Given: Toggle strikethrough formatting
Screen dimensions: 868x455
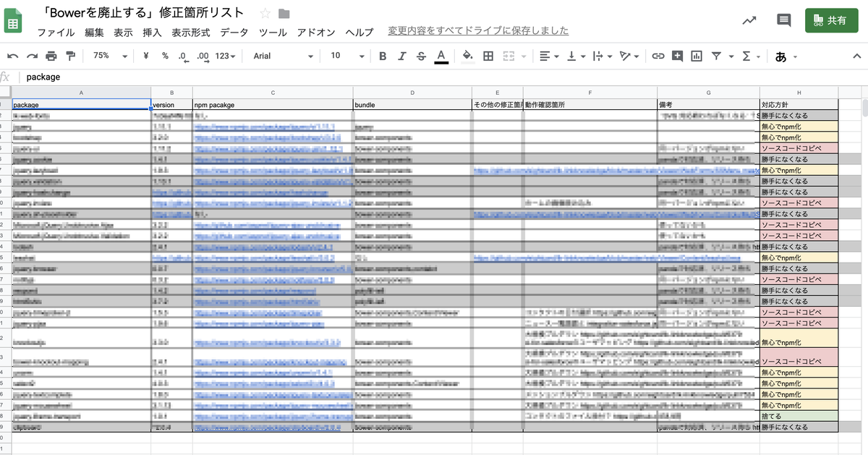Looking at the screenshot, I should pyautogui.click(x=421, y=56).
